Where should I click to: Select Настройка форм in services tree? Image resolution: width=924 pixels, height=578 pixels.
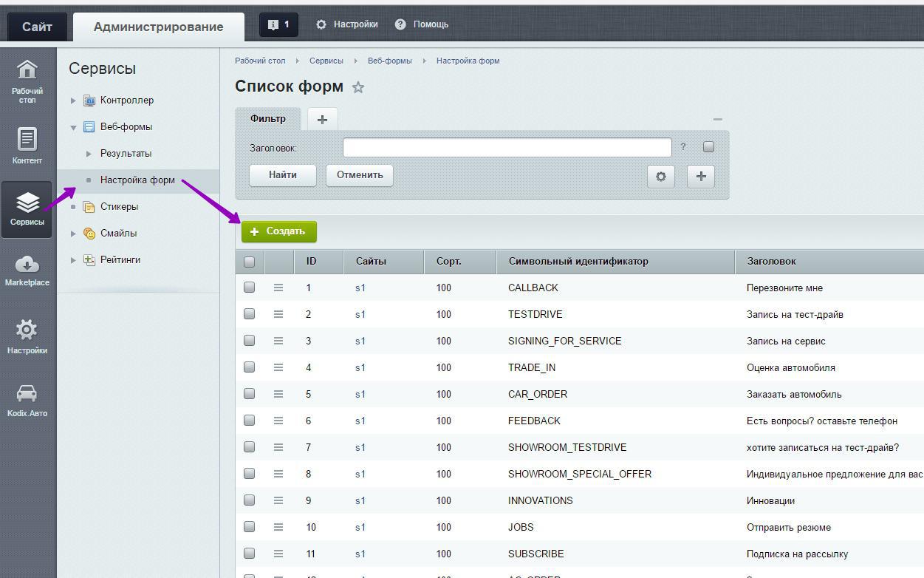[137, 180]
